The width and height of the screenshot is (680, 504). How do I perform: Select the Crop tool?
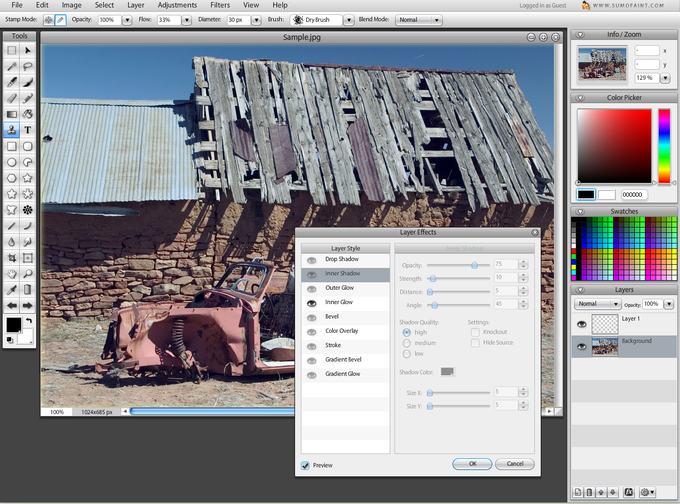(12, 258)
